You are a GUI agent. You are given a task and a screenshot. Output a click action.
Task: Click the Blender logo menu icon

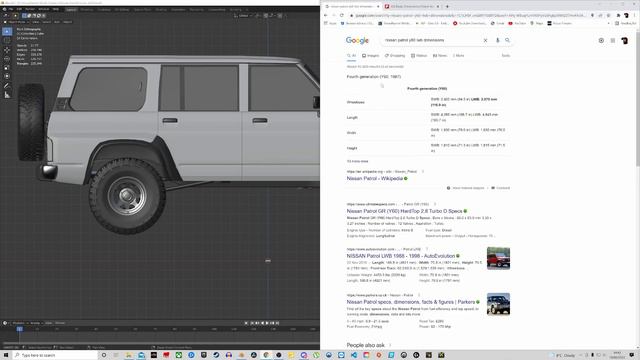(x=4, y=9)
